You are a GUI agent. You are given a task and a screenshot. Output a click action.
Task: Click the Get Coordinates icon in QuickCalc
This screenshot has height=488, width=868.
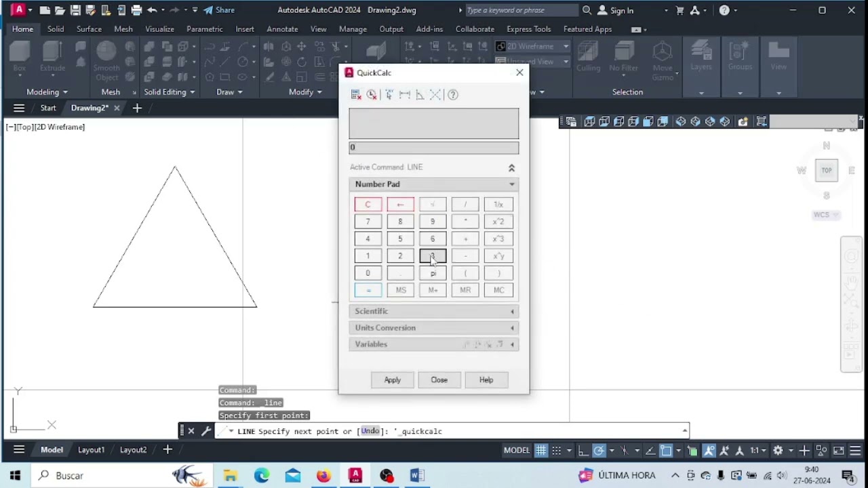[x=389, y=95]
